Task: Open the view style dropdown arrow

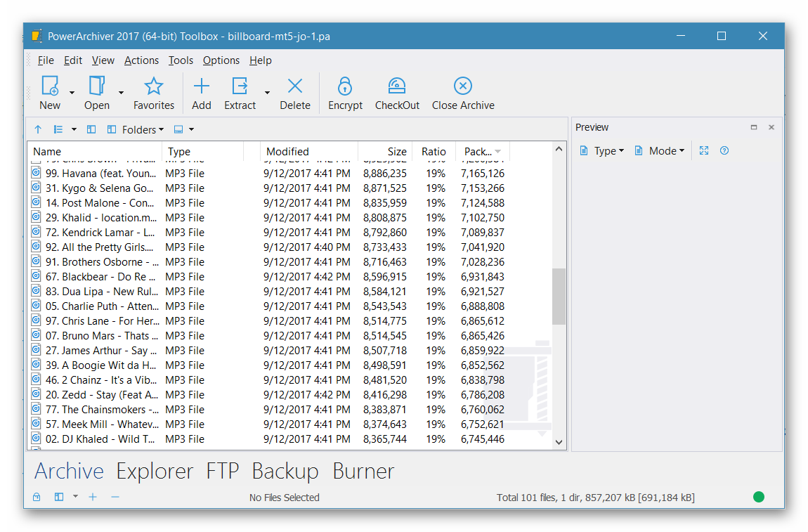Action: click(x=74, y=129)
